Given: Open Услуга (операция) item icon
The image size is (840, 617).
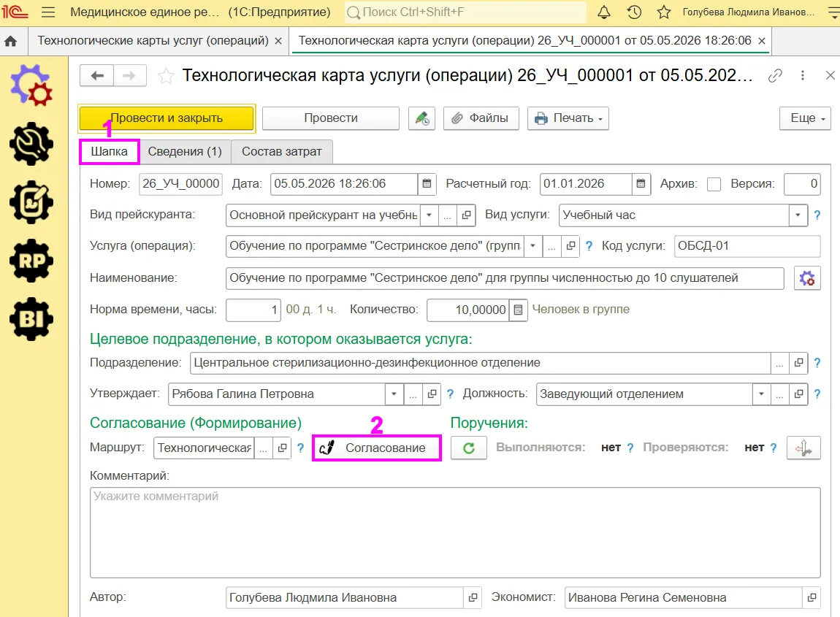Looking at the screenshot, I should (570, 246).
